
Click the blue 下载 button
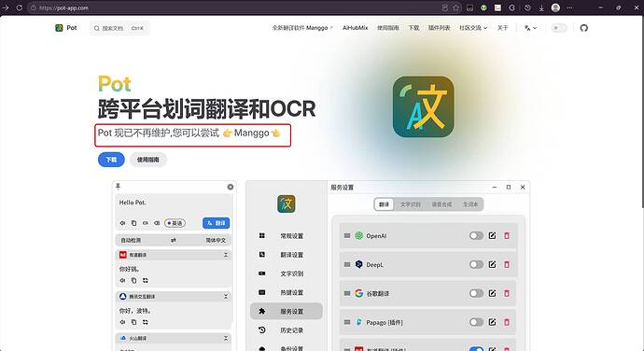point(111,160)
